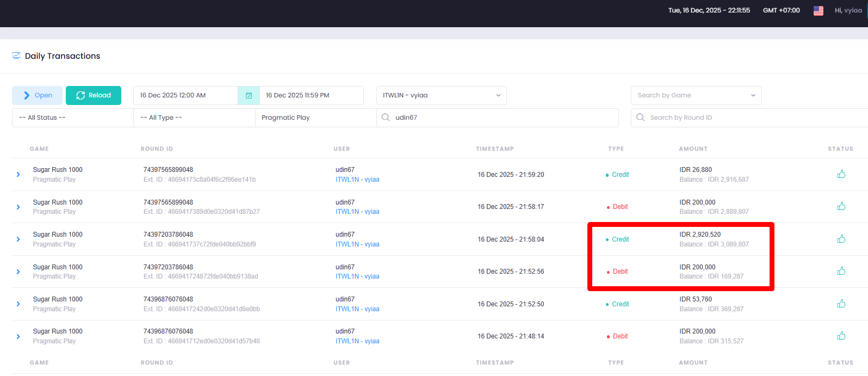Image resolution: width=868 pixels, height=376 pixels.
Task: Click the Daily Transactions chart icon
Action: (x=16, y=56)
